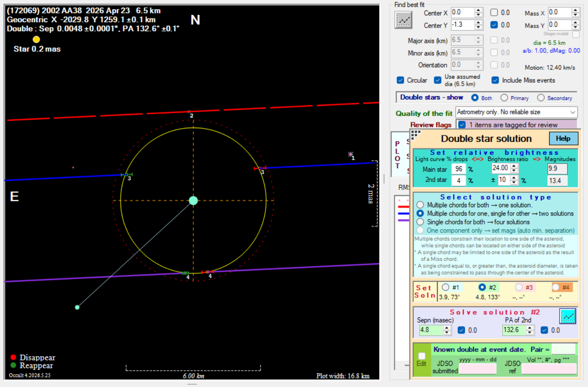The width and height of the screenshot is (588, 387).
Task: Click the dotted grip icon of Double star solution
Action: (x=415, y=135)
